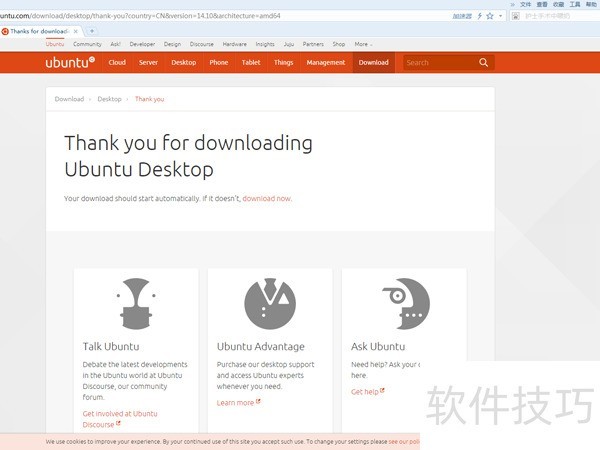Open the Insights link in top navigation
Screen dimensions: 600x450
point(265,44)
